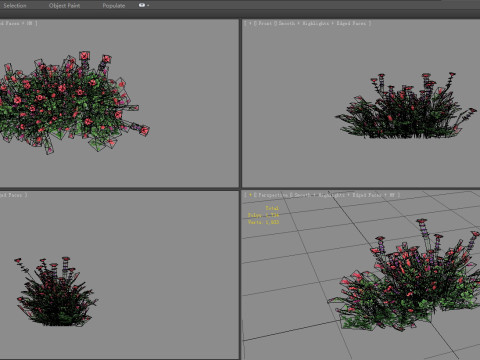Click the Verts count statistic in Perspective viewport

[263, 222]
